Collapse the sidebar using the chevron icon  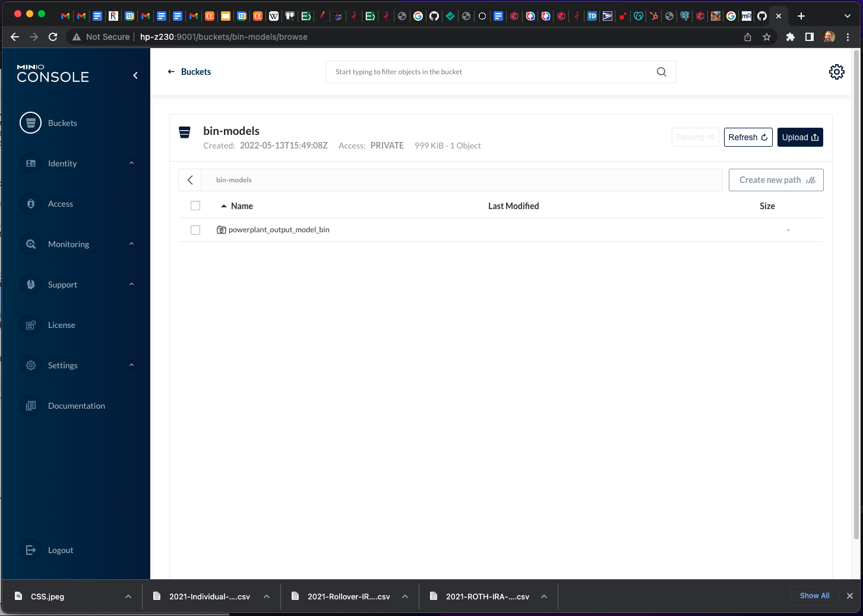(x=135, y=75)
